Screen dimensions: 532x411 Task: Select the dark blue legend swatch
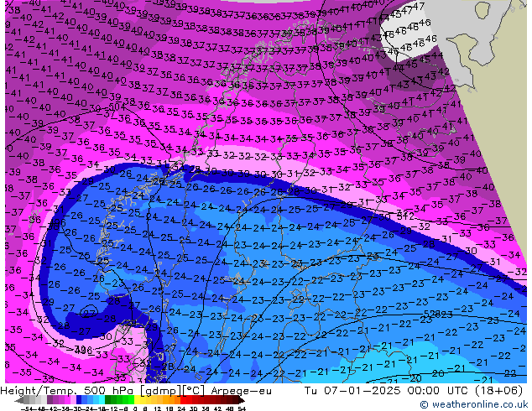pyautogui.click(x=79, y=400)
